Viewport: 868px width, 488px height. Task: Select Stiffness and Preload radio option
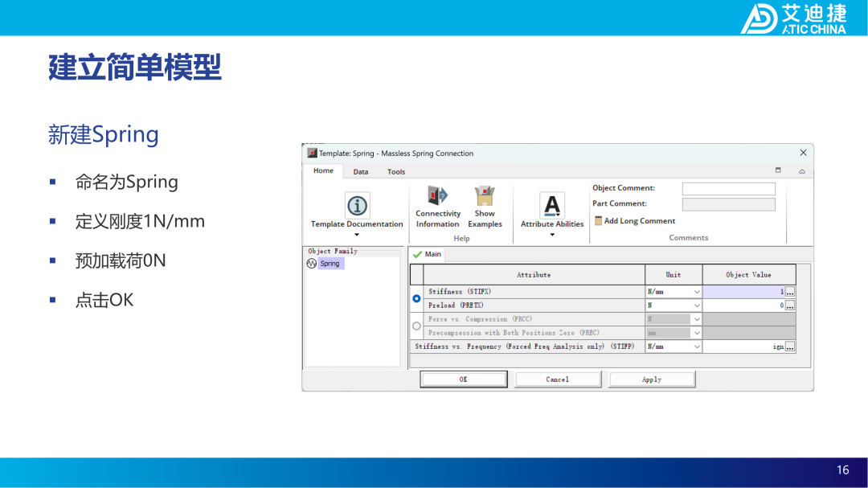[x=416, y=298]
